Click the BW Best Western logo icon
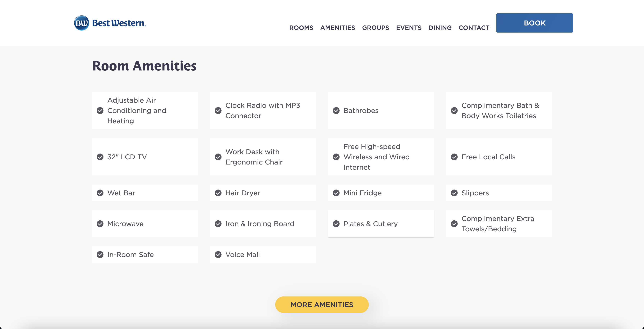Screen dimensions: 644x329 pos(81,23)
